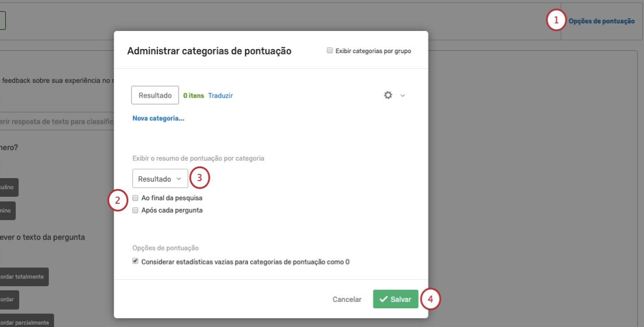This screenshot has height=327, width=644.
Task: Add a category via 'Nova categoria...'
Action: 158,119
